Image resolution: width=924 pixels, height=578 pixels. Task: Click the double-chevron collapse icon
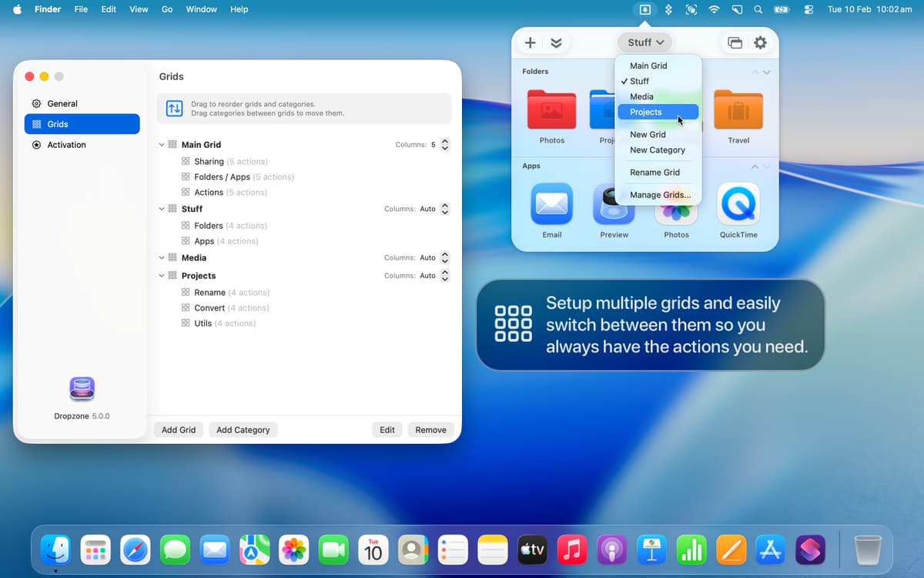click(x=556, y=43)
